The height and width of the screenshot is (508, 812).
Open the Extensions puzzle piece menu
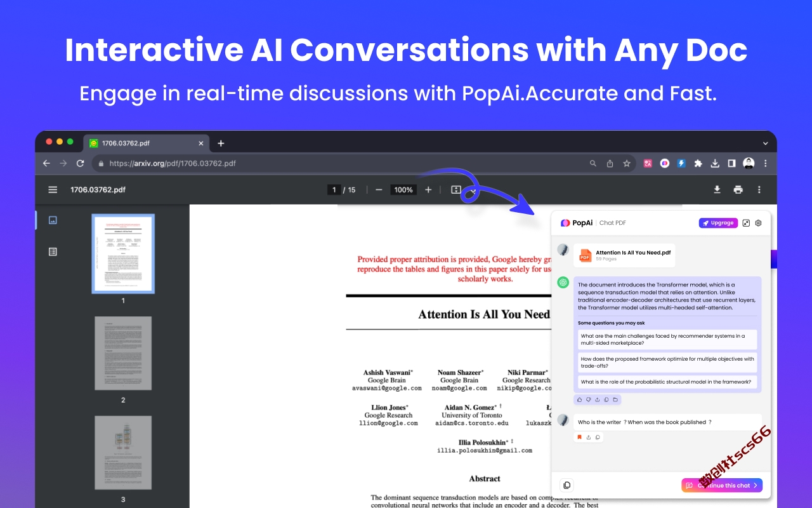click(x=698, y=163)
